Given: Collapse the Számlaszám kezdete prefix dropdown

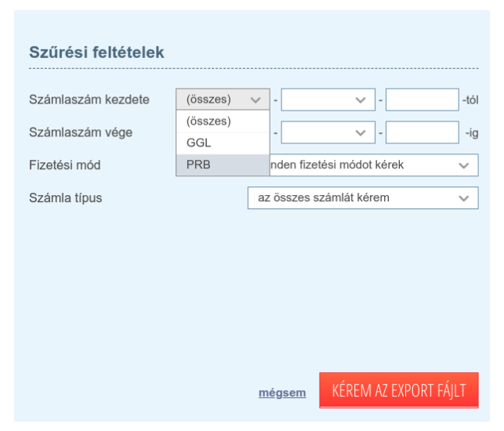Looking at the screenshot, I should coord(223,100).
